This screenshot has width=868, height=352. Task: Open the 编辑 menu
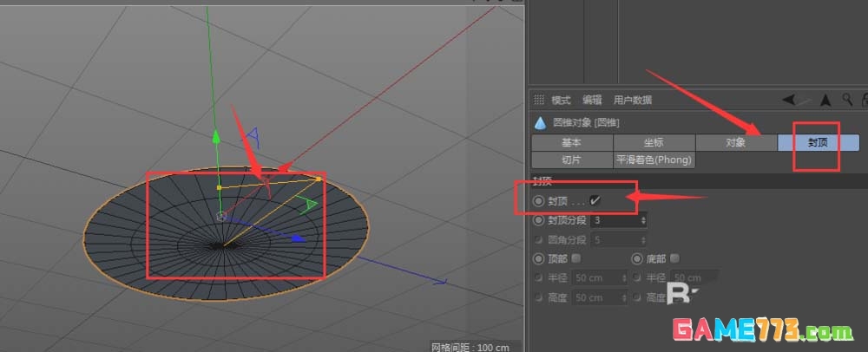click(592, 100)
